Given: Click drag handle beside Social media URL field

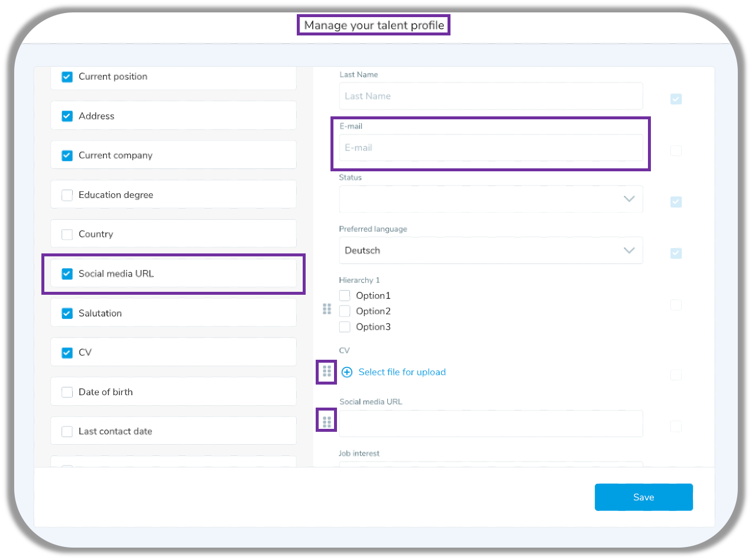Looking at the screenshot, I should tap(327, 422).
